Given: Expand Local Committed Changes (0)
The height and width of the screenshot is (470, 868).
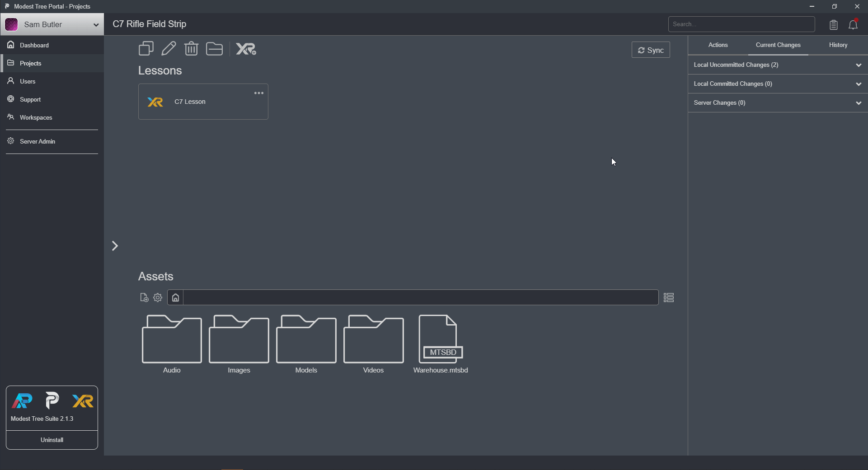Looking at the screenshot, I should click(778, 84).
